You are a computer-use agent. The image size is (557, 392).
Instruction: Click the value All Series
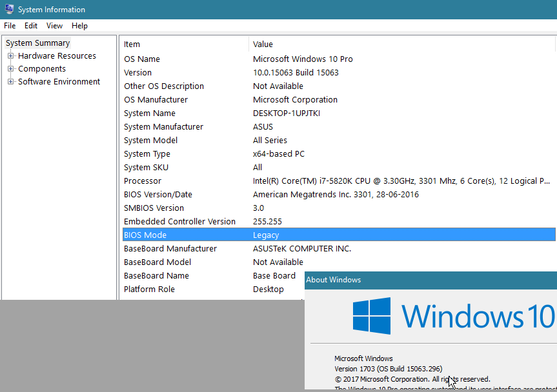[x=270, y=140]
